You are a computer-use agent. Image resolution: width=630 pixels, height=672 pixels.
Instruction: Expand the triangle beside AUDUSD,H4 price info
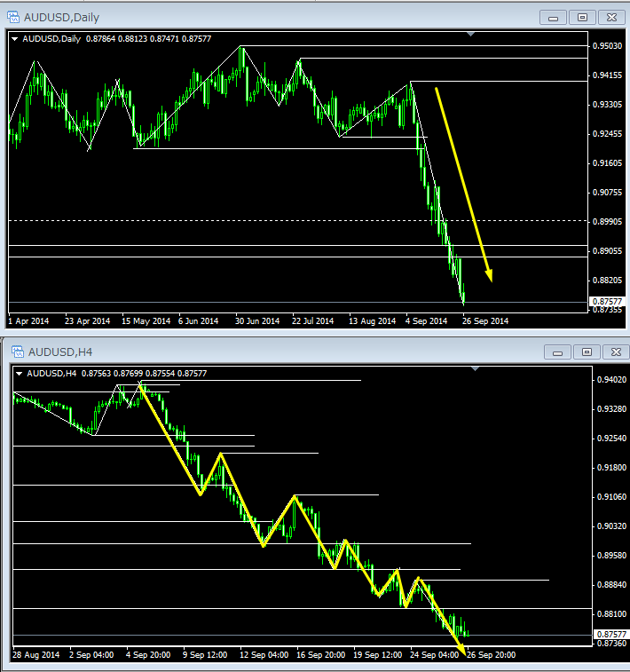point(20,373)
